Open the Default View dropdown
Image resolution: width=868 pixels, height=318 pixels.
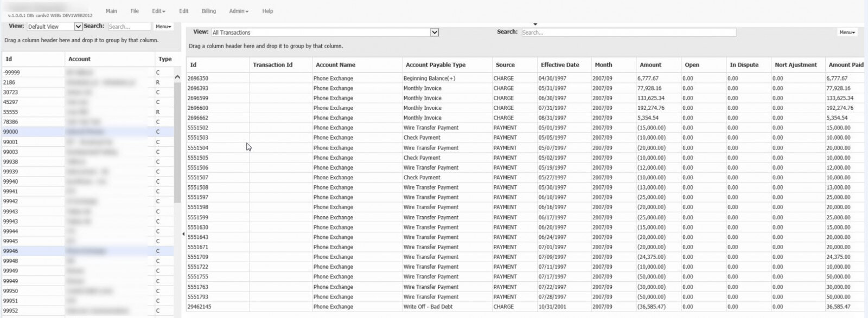[x=54, y=27]
